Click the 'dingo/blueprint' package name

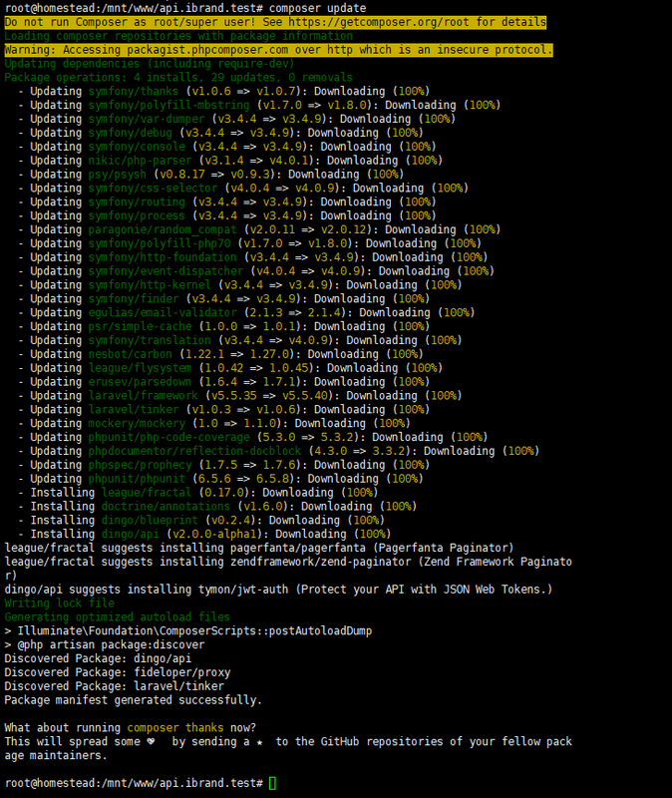pos(150,520)
